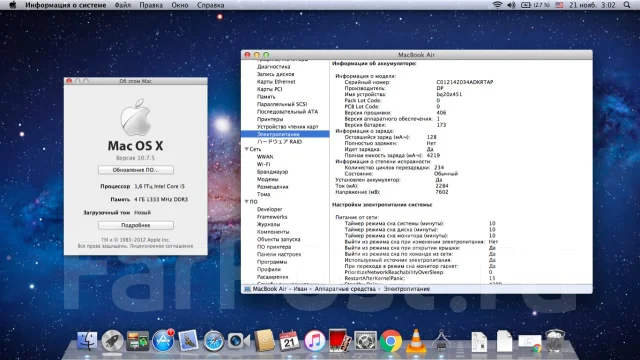Viewport: 640px width, 360px height.
Task: Select Модемы in sidebar
Action: coord(267,179)
